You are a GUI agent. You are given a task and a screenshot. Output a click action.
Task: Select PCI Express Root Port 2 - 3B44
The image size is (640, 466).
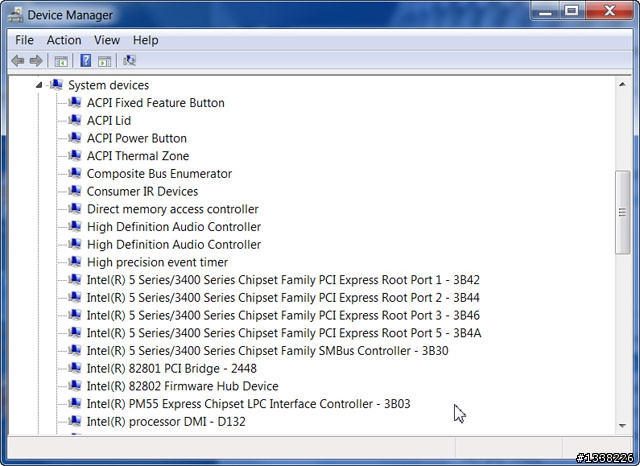283,297
